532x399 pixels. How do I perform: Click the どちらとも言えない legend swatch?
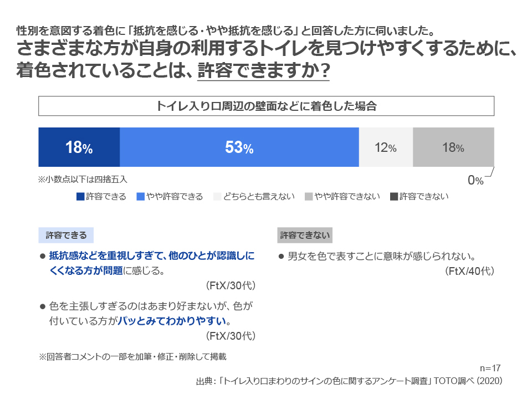point(217,196)
